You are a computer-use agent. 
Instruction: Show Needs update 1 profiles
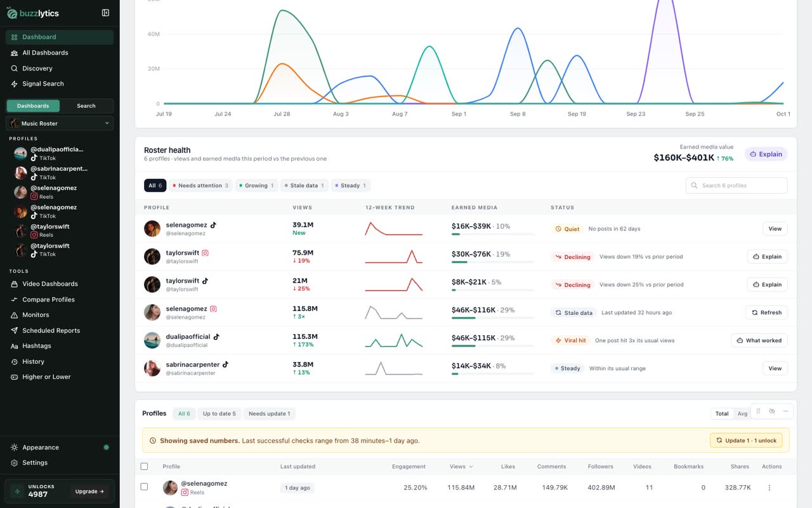tap(269, 413)
